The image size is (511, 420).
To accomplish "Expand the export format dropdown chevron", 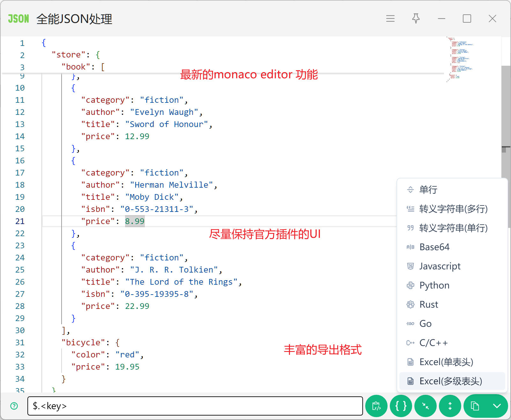I will pyautogui.click(x=497, y=406).
